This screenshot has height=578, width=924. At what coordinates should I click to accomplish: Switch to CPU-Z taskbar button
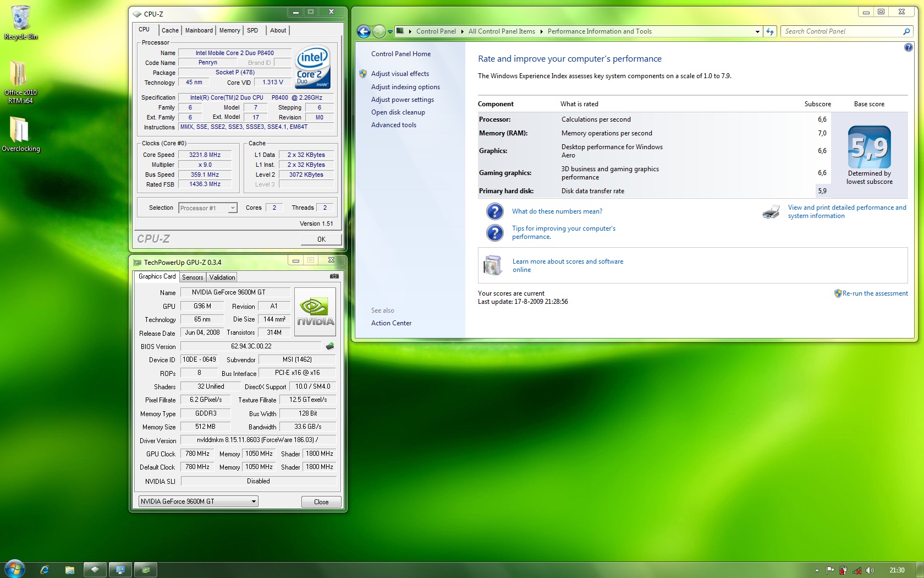click(x=95, y=570)
